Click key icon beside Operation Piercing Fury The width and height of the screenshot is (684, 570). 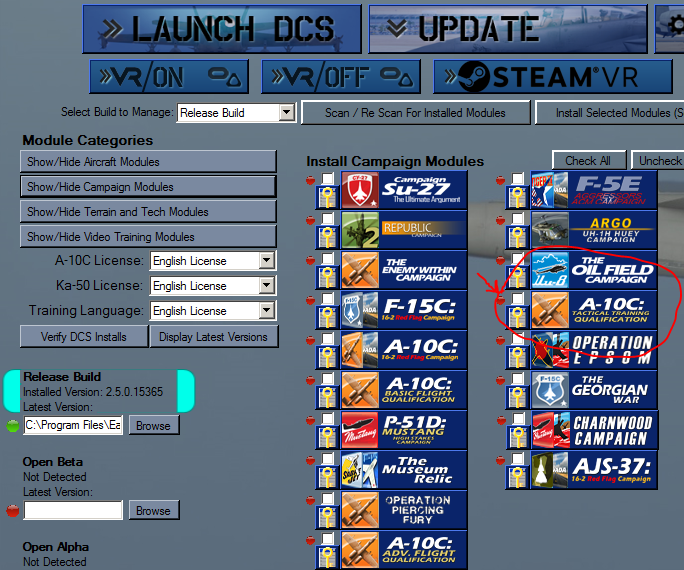pos(327,518)
